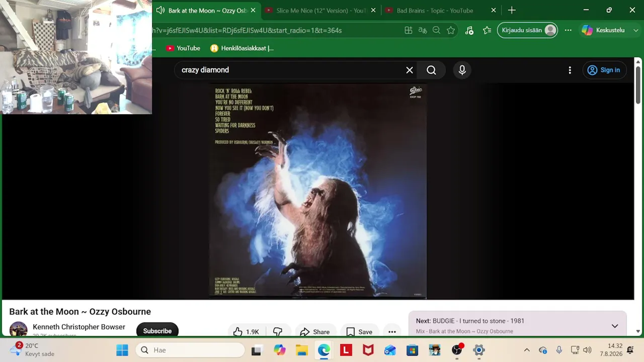Click the Windows taskbar search box
Image resolution: width=644 pixels, height=362 pixels.
point(190,350)
